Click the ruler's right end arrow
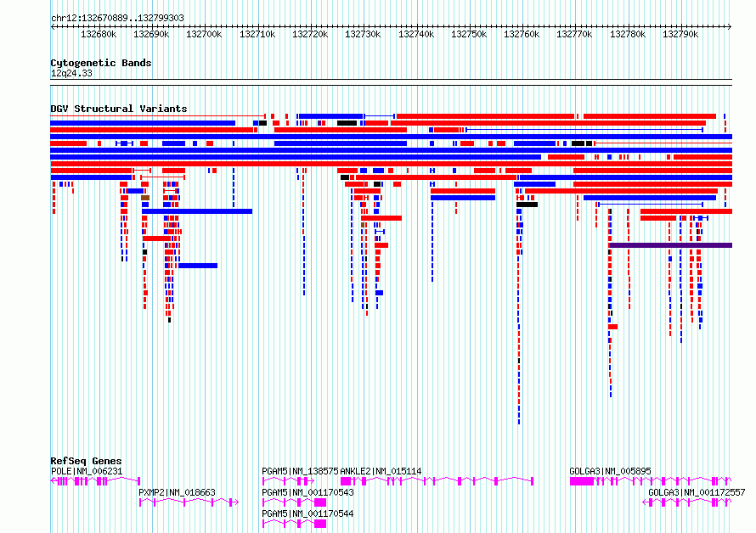756x533 pixels. coord(729,27)
